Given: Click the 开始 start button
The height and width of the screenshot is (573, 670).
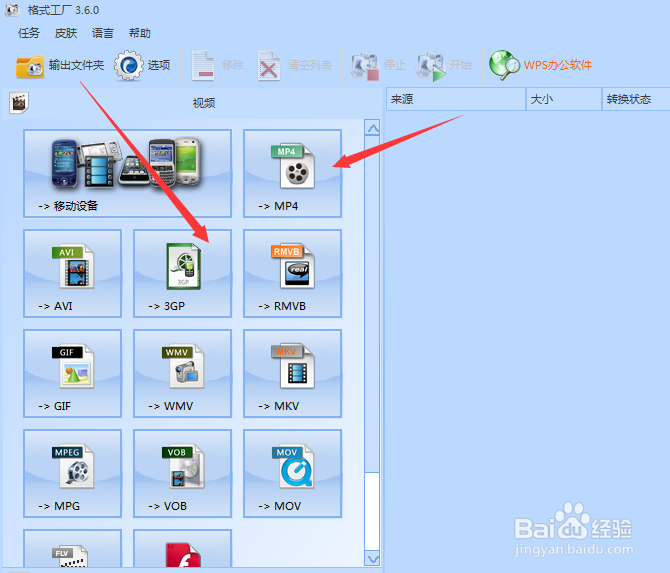Looking at the screenshot, I should [x=444, y=66].
